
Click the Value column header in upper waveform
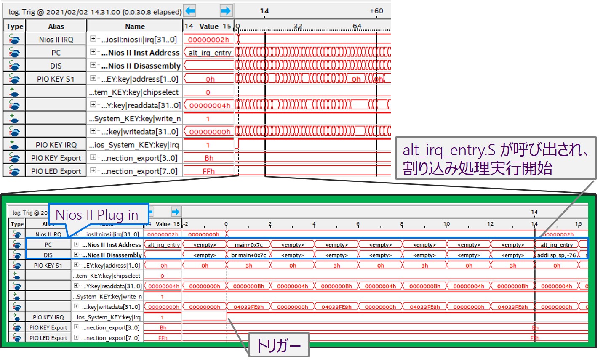[x=208, y=26]
